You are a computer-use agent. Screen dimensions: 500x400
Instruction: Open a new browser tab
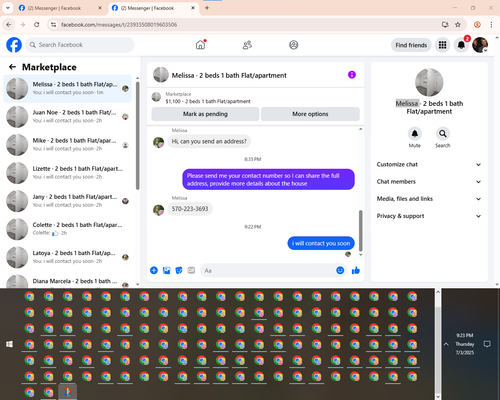(x=207, y=8)
